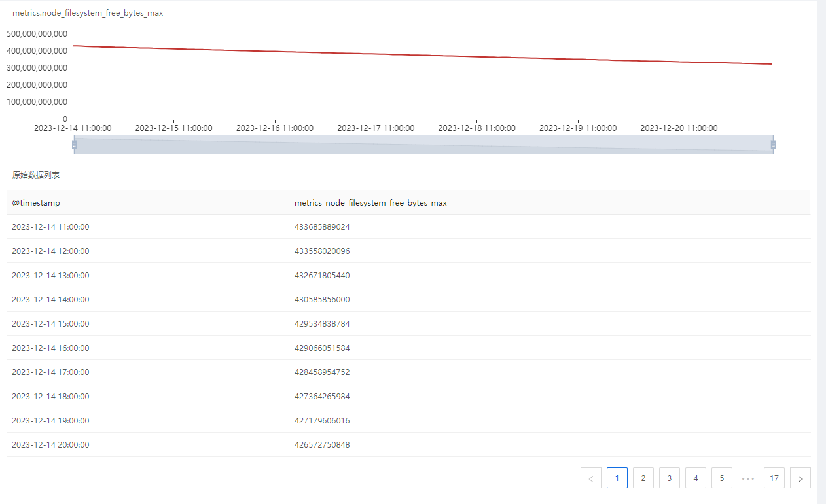Screen dimensions: 826x504
Task: Click the 2023-12-14 20:00:00 row
Action: click(408, 445)
